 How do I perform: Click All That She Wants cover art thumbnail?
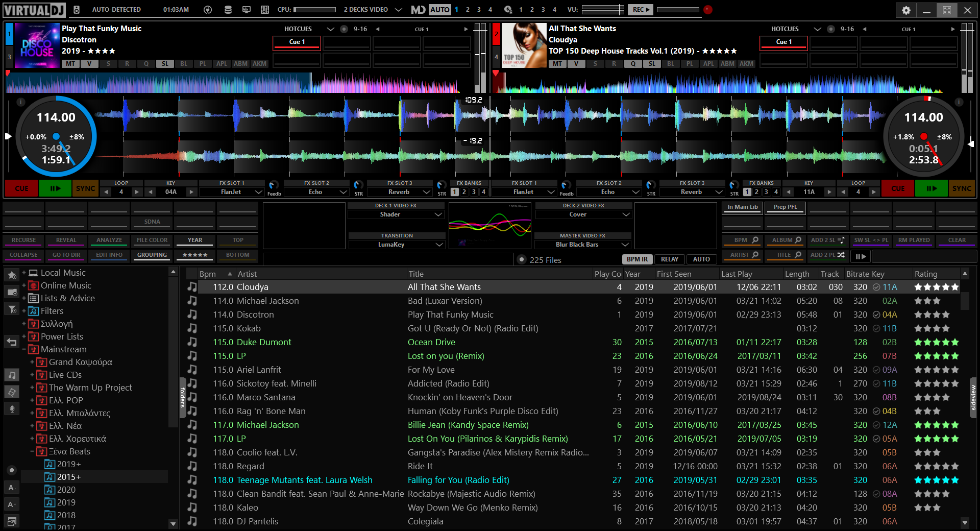click(524, 45)
